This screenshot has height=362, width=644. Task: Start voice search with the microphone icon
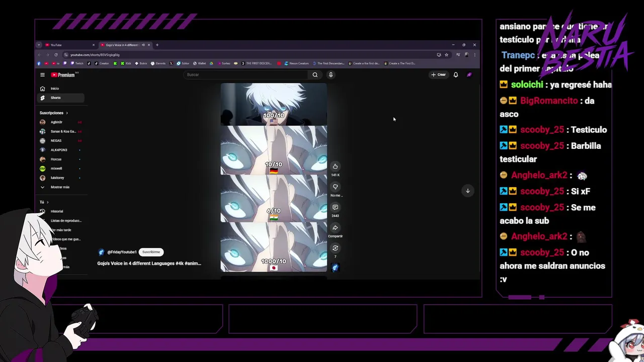pos(331,74)
